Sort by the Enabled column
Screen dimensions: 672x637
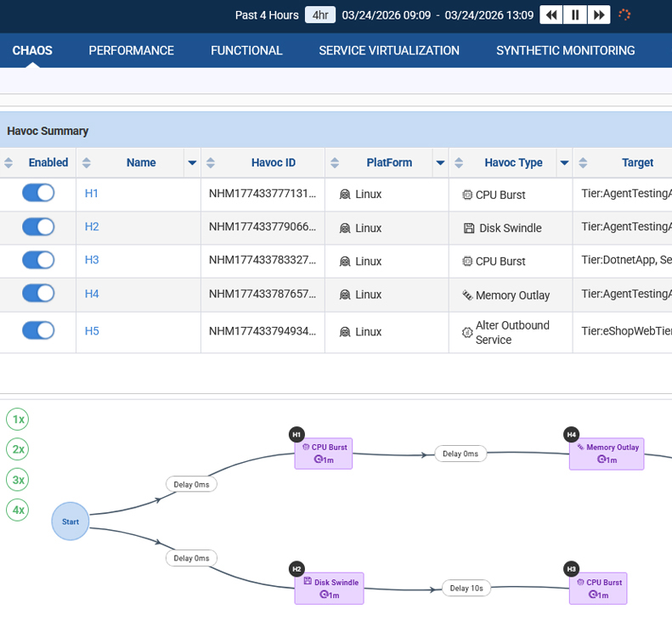8,163
